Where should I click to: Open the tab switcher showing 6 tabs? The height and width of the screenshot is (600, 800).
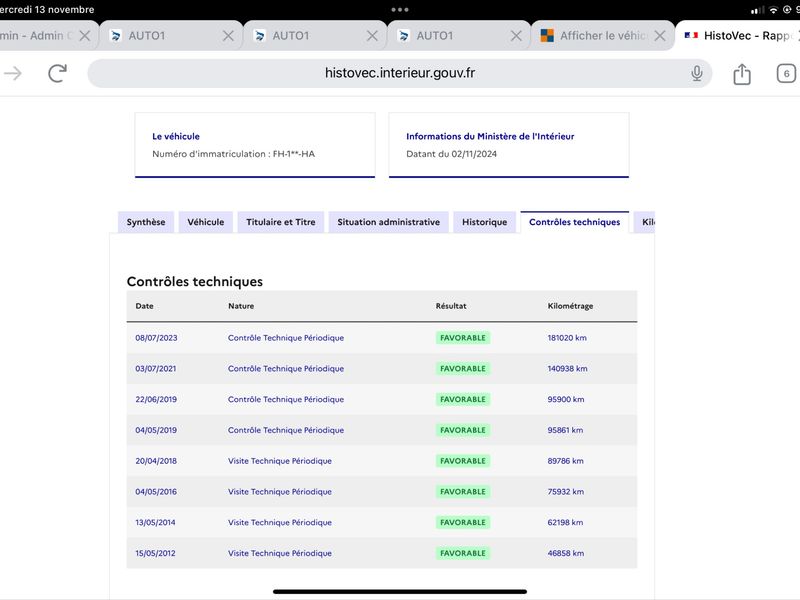786,73
